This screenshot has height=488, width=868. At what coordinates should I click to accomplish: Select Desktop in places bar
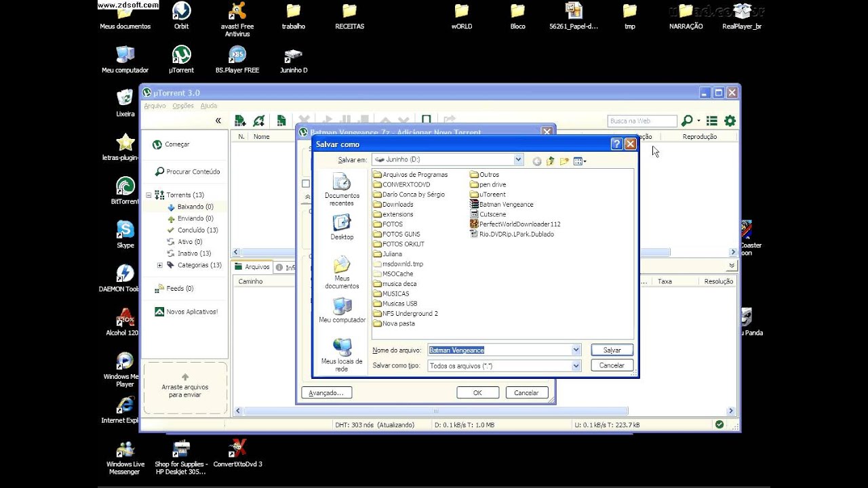click(342, 227)
